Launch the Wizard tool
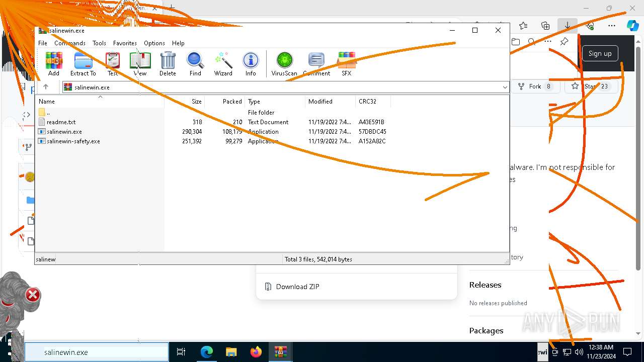644x362 pixels. 223,64
